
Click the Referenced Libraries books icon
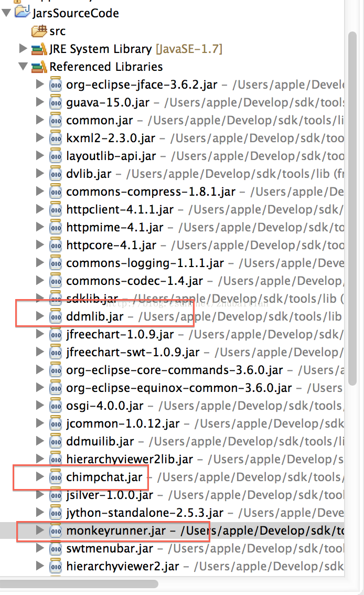pos(39,67)
